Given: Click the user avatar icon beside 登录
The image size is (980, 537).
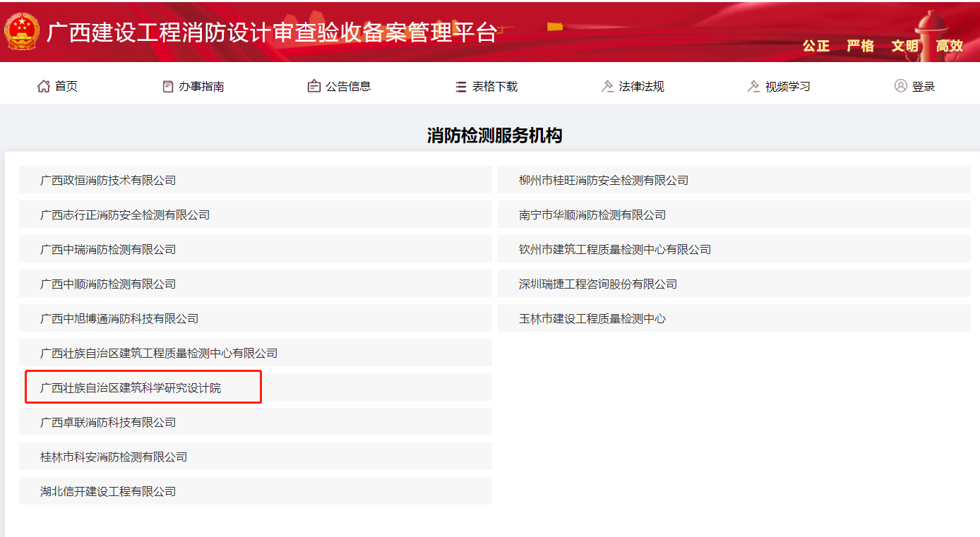Looking at the screenshot, I should [900, 85].
